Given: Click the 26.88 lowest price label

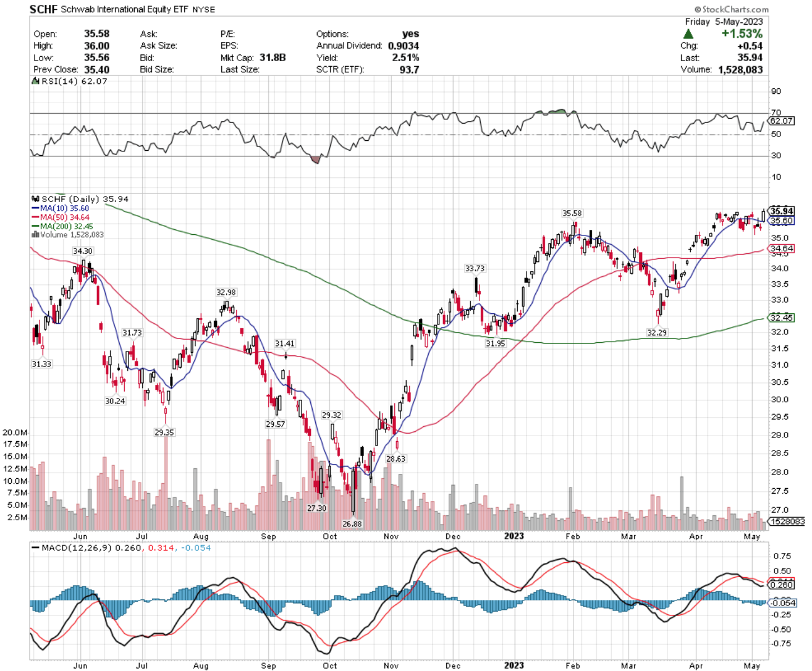Looking at the screenshot, I should (x=352, y=524).
